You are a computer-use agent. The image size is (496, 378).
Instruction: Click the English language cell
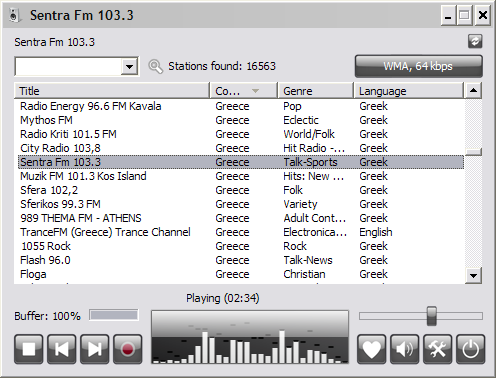[376, 232]
